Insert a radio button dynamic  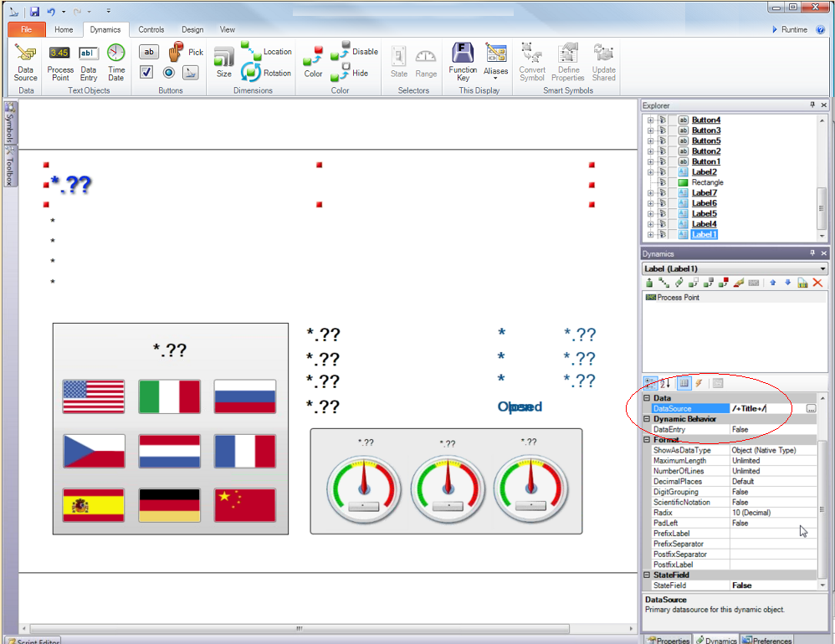(168, 73)
